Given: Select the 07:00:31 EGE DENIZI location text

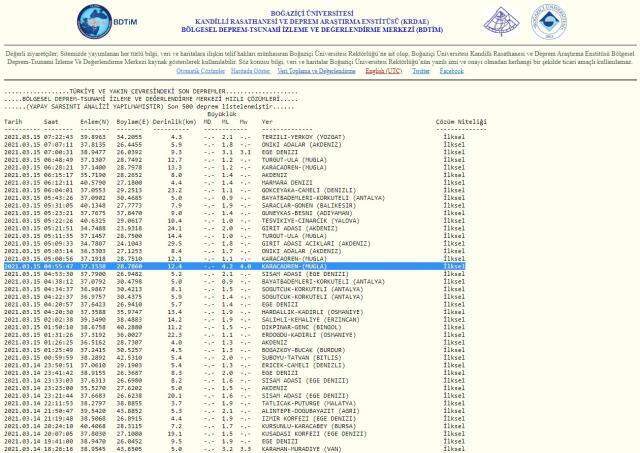Looking at the screenshot, I should pyautogui.click(x=280, y=152).
